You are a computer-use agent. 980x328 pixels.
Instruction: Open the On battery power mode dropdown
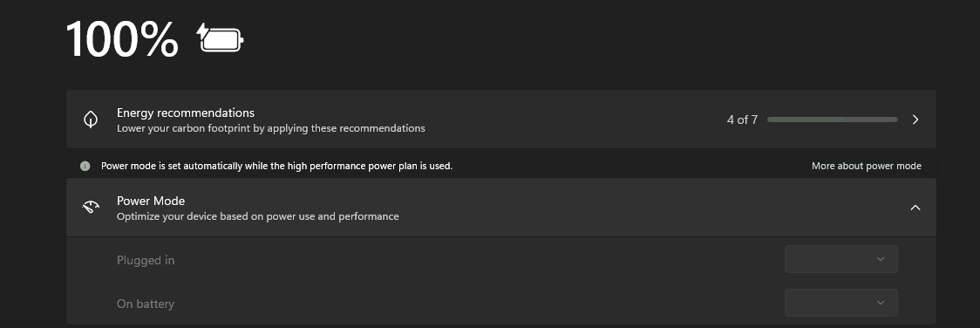841,303
